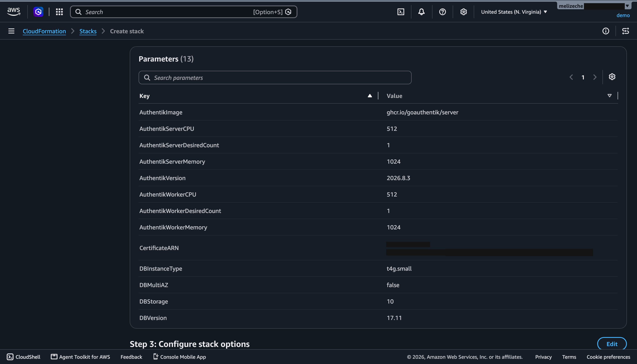Open CloudShell in the footer
This screenshot has height=364, width=637.
pos(24,357)
